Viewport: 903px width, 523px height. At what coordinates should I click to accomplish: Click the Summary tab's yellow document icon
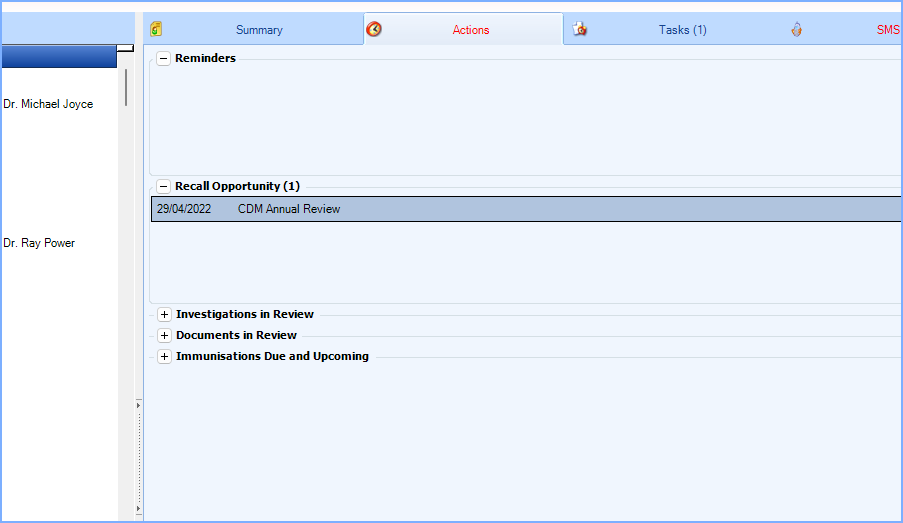tap(156, 29)
